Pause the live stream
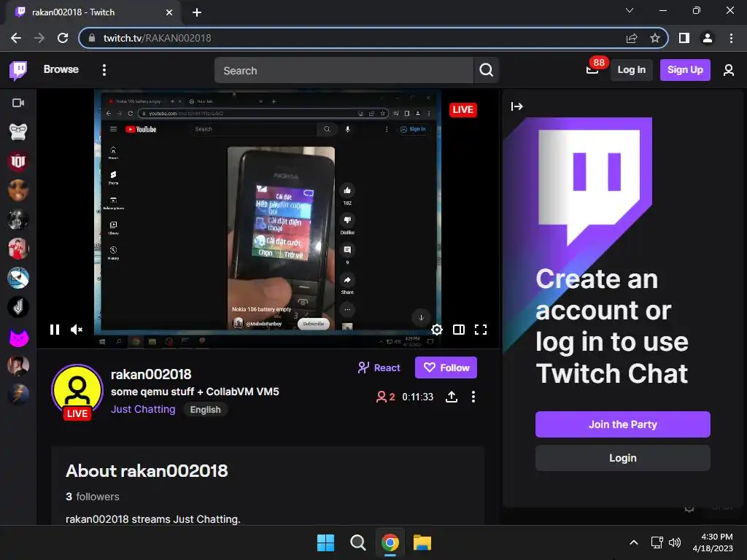 [x=55, y=330]
